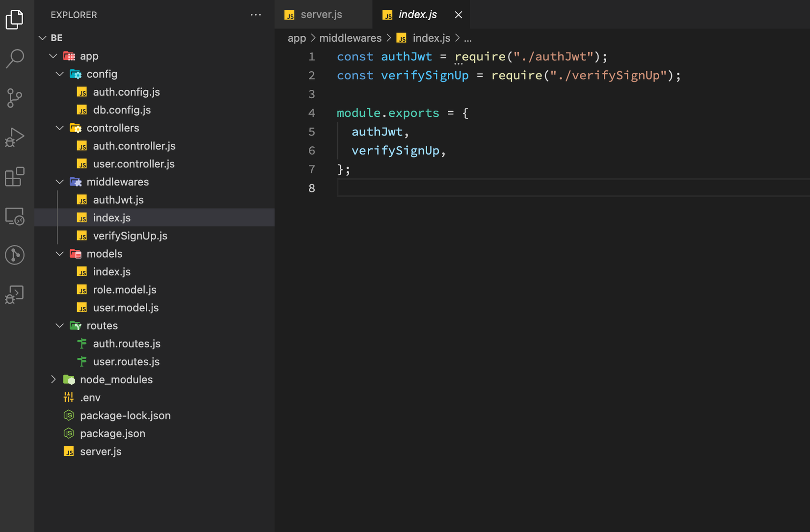
Task: Click the auth.routes.js route icon
Action: (x=82, y=344)
